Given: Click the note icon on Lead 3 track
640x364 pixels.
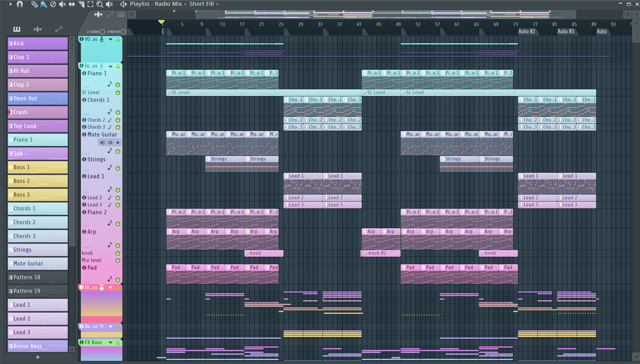Looking at the screenshot, I should tap(110, 205).
